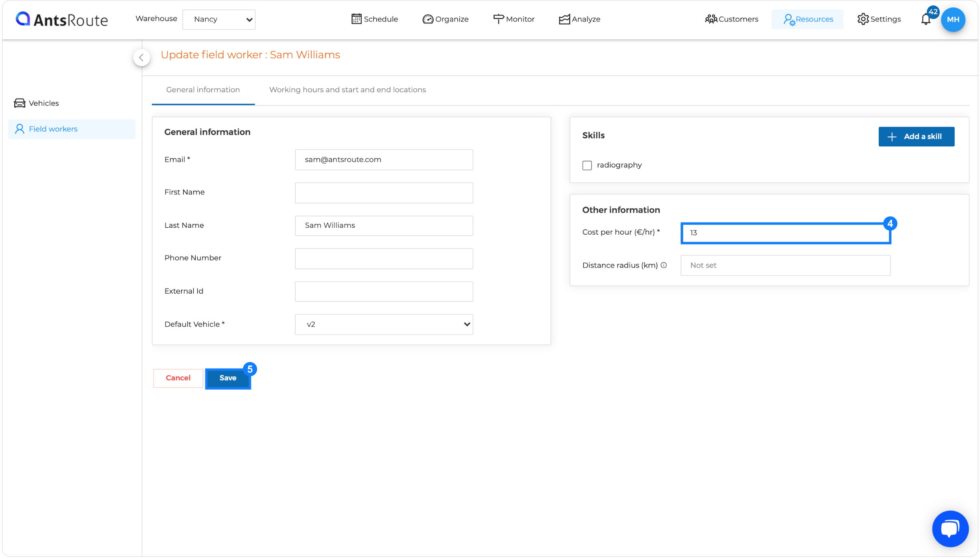Click the AntsRoute logo

click(x=62, y=19)
